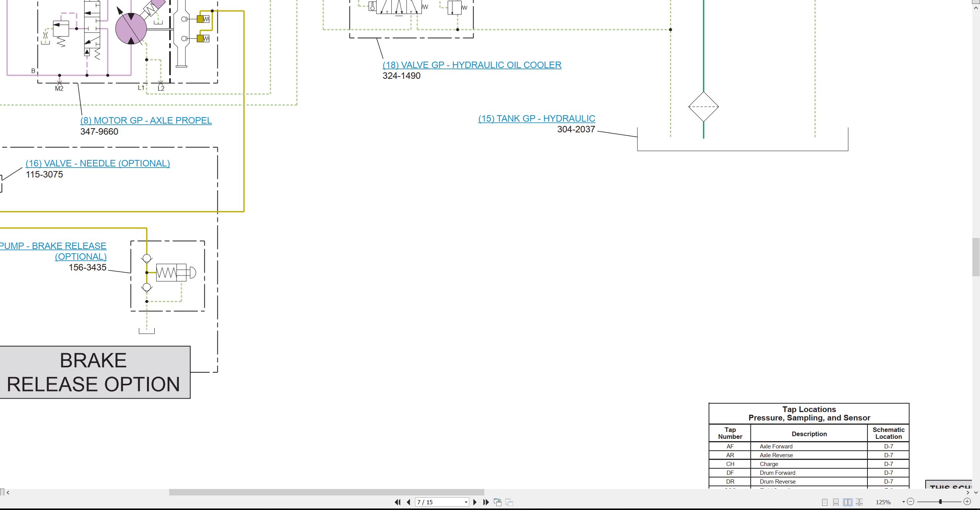Open the (16) VALVE - NEEDLE (OPTIONAL) link
Viewport: 980px width, 510px height.
pyautogui.click(x=98, y=163)
